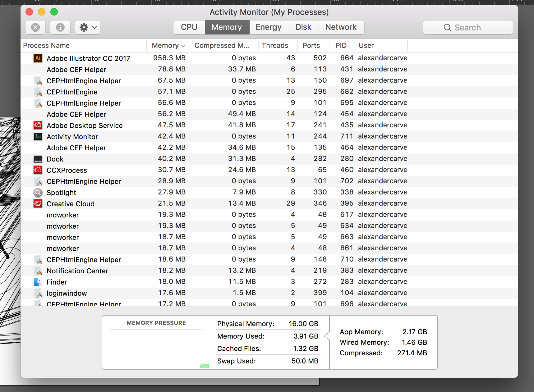This screenshot has height=392, width=534.
Task: Click the Memory Used 3.91 GB value
Action: point(306,336)
